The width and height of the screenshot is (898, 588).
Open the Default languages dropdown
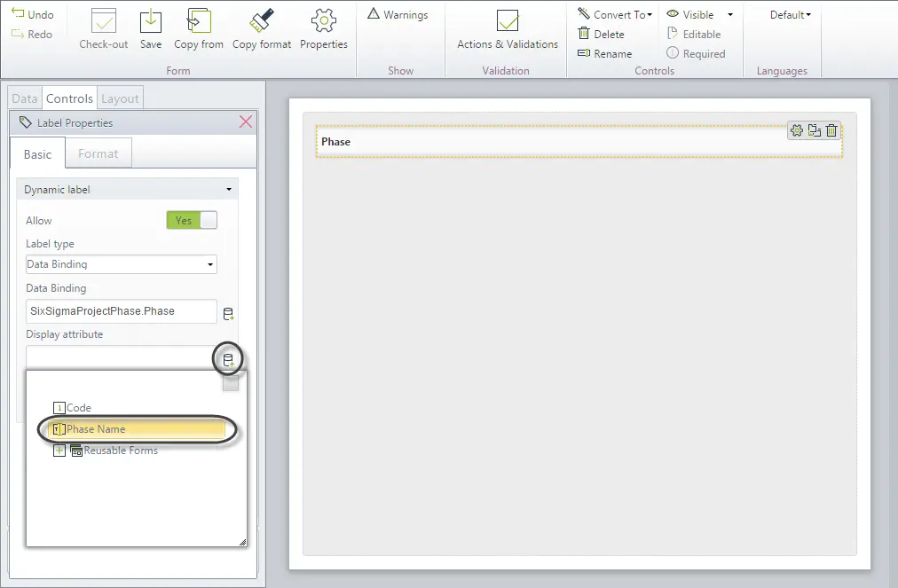tap(791, 15)
